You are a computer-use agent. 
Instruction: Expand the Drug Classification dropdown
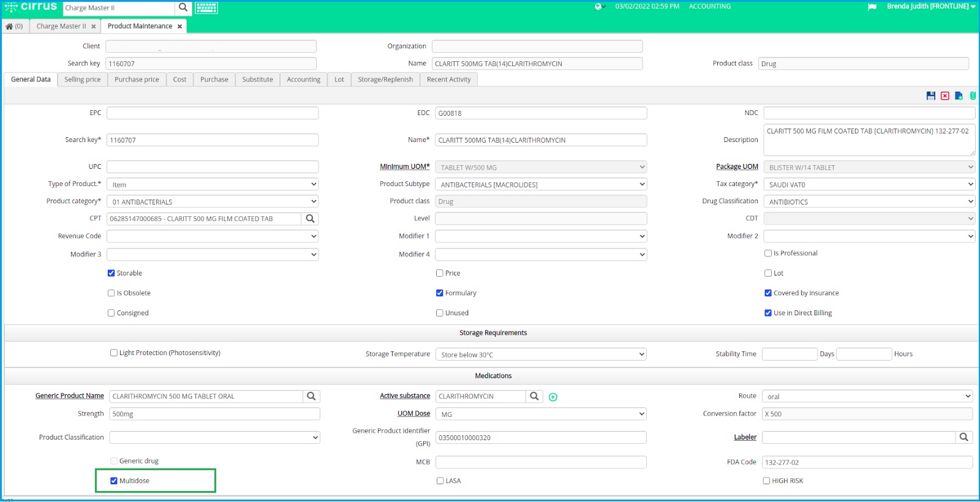coord(869,201)
